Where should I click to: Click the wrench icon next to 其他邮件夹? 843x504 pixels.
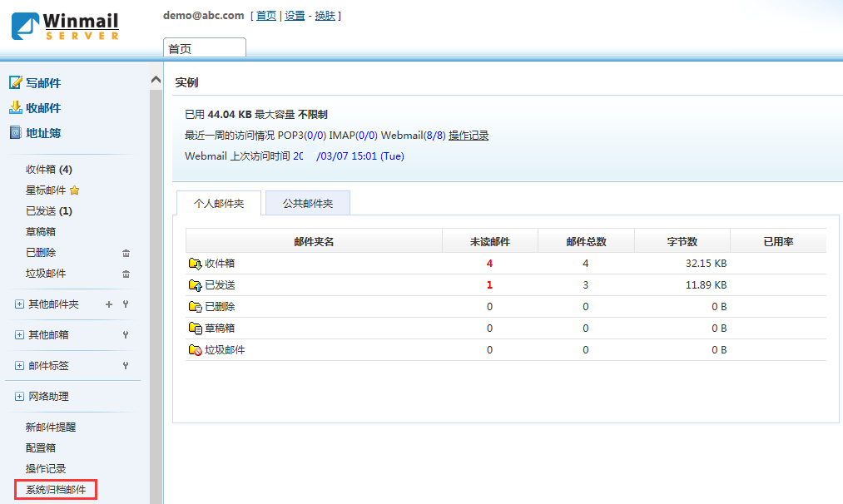coord(126,304)
